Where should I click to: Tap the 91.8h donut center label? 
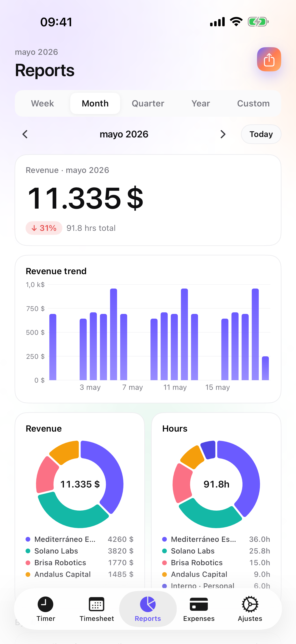click(x=216, y=484)
